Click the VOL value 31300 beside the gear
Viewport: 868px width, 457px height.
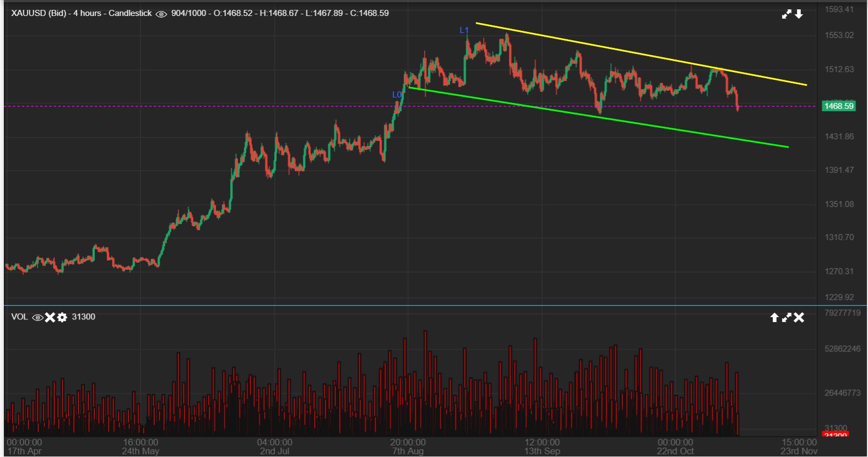pyautogui.click(x=84, y=317)
